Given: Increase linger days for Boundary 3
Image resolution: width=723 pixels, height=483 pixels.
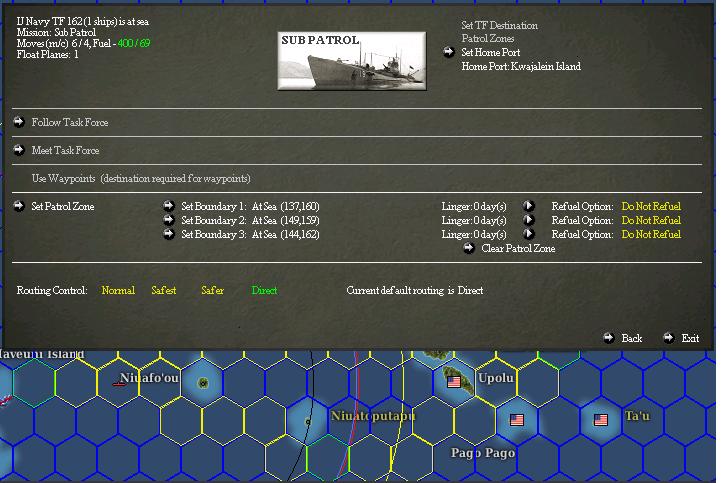Looking at the screenshot, I should pos(528,234).
